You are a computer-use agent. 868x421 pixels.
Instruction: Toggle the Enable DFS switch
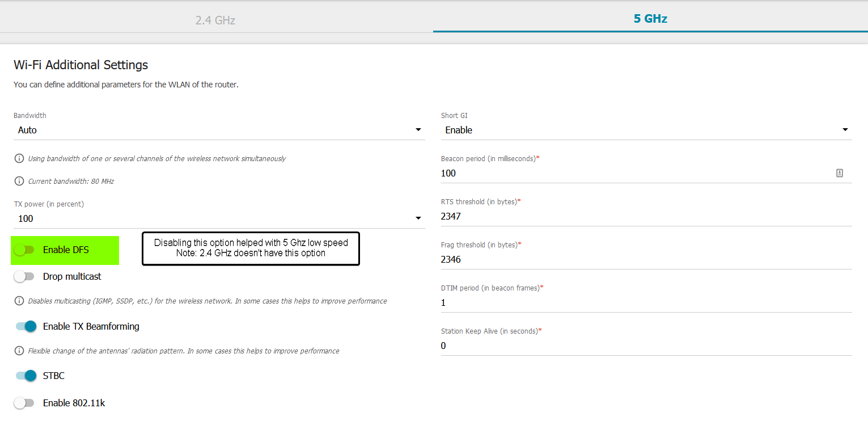25,250
